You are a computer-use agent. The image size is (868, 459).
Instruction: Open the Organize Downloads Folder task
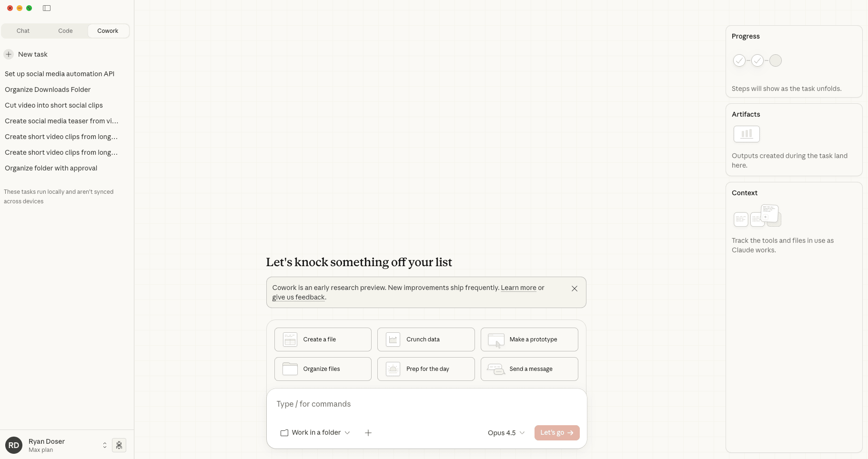pos(48,90)
